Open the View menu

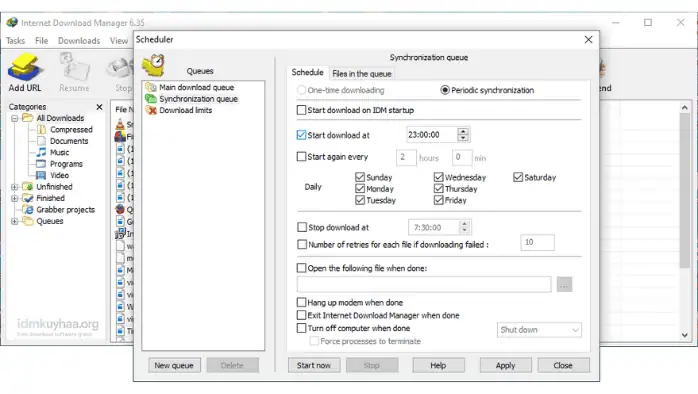(119, 41)
